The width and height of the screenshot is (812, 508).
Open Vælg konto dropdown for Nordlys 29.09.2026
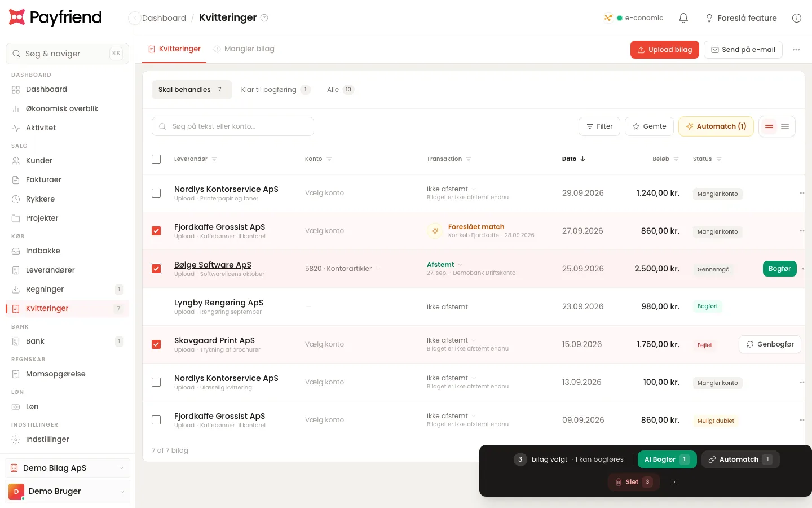click(325, 193)
